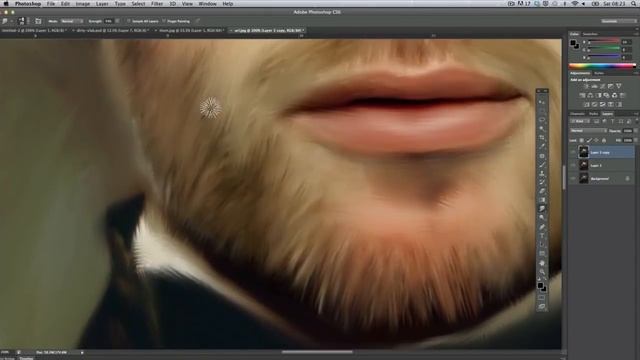This screenshot has height=360, width=640.
Task: Select the Lasso tool
Action: (542, 120)
